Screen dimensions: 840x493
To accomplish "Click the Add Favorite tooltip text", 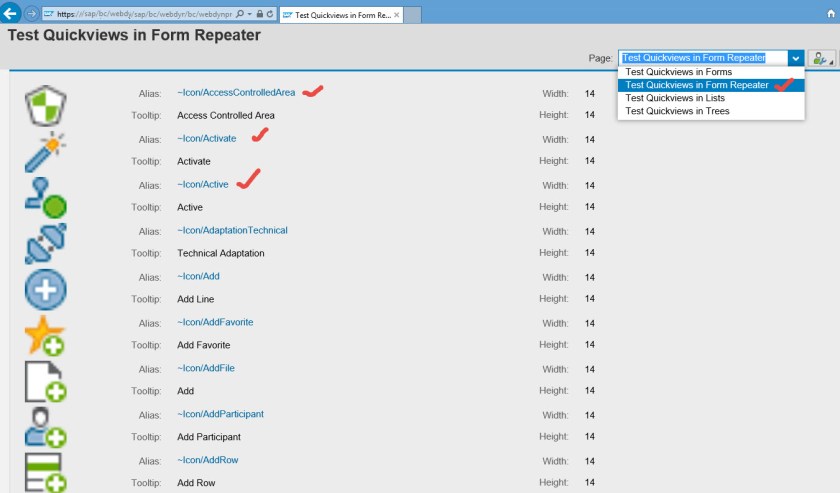I will point(204,345).
